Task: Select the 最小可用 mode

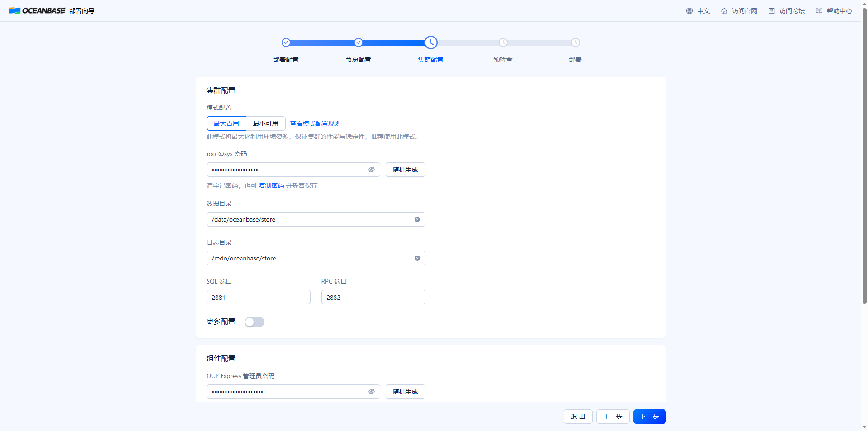Action: 266,123
